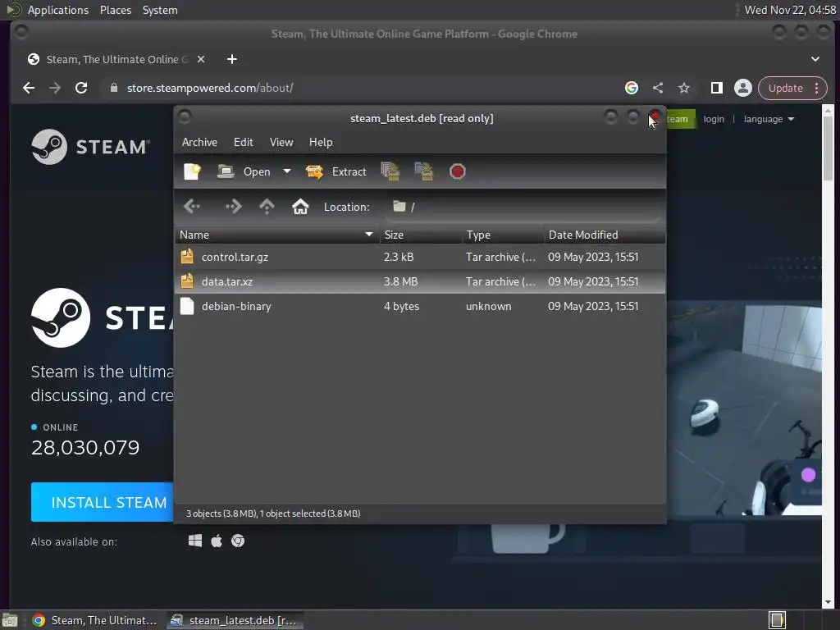The height and width of the screenshot is (630, 840).
Task: Click the clock in the top panel
Action: click(791, 10)
